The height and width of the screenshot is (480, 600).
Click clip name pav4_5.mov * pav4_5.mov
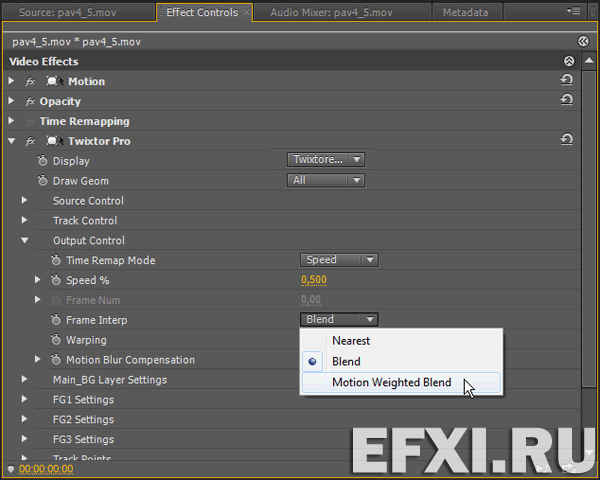[x=77, y=42]
